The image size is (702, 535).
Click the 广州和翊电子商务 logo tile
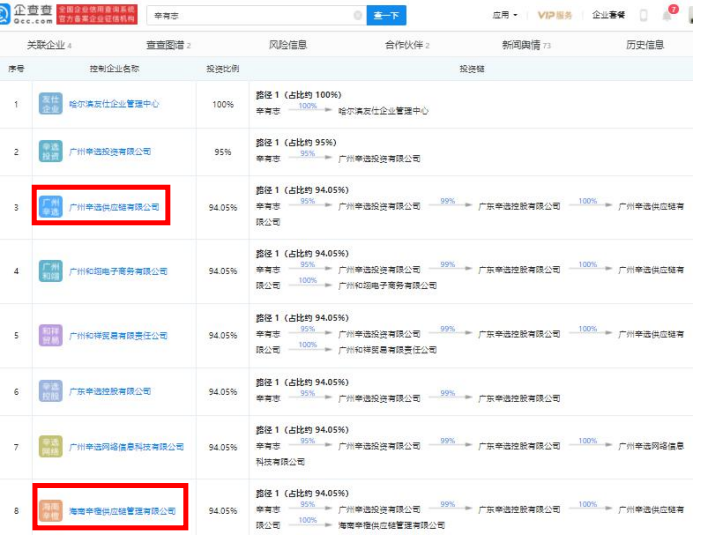[51, 271]
